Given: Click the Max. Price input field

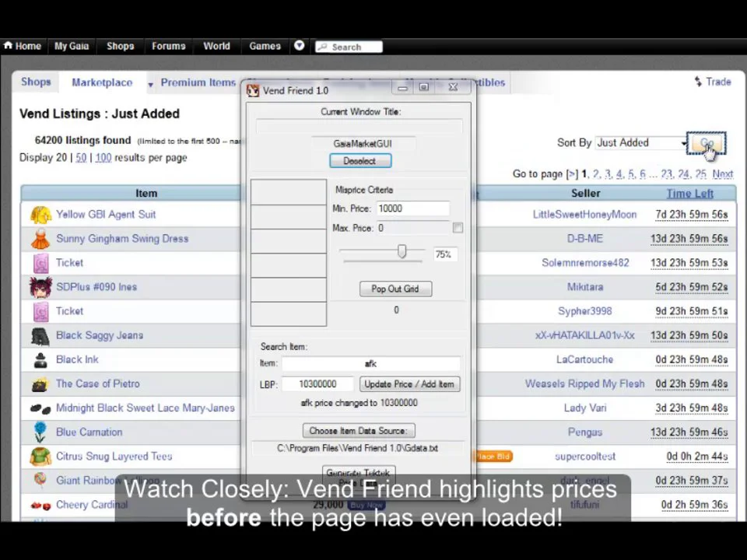Looking at the screenshot, I should click(x=413, y=228).
